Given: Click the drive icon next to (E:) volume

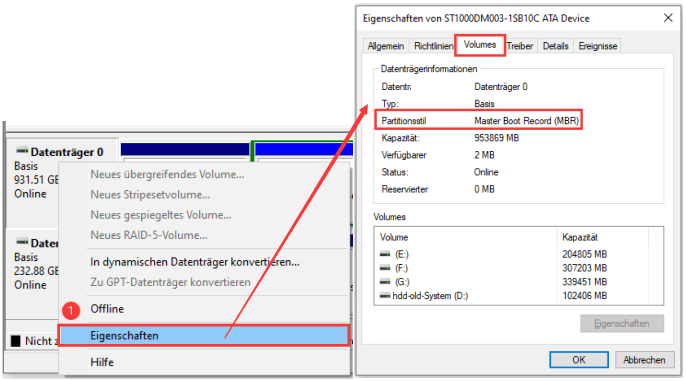Looking at the screenshot, I should tap(385, 254).
